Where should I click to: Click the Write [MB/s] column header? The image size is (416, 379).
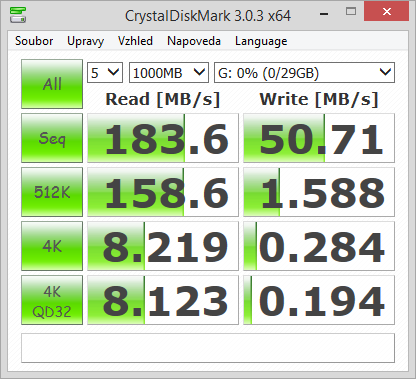319,99
